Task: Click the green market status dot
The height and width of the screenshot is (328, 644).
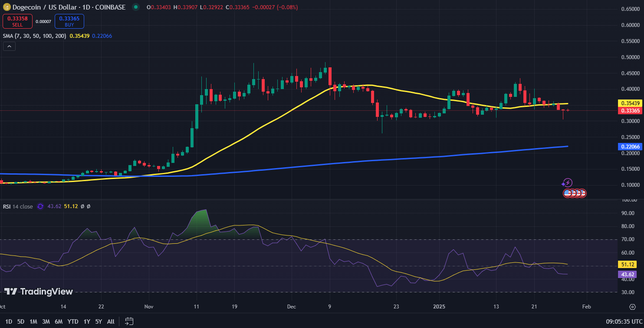Action: (x=136, y=7)
